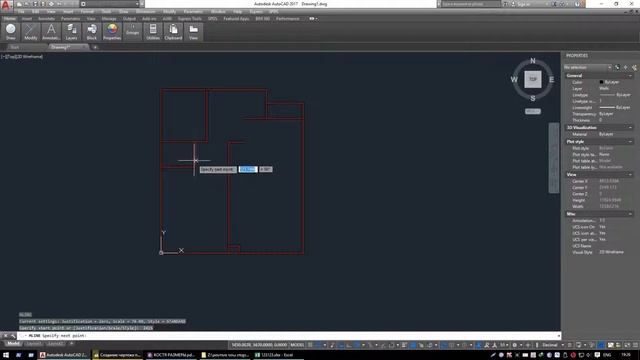Open the WCS dropdown below ViewCube
The height and width of the screenshot is (360, 640).
[533, 111]
